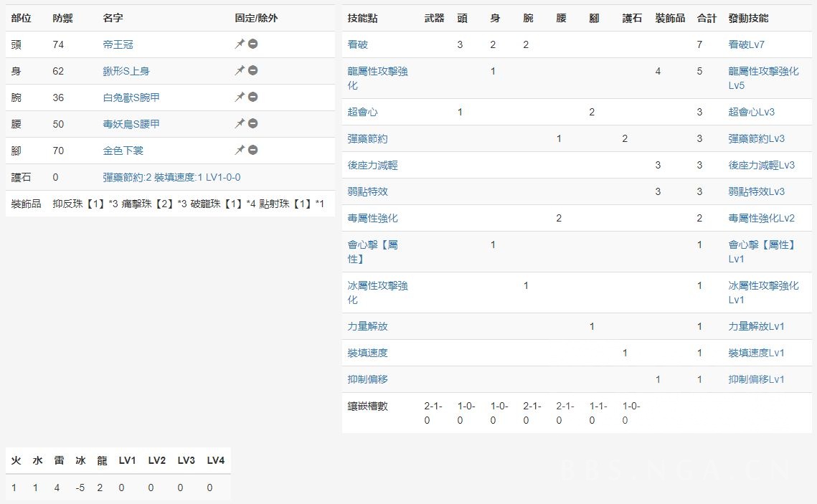This screenshot has width=817, height=504.
Task: Select the 合計 column header
Action: click(x=707, y=18)
